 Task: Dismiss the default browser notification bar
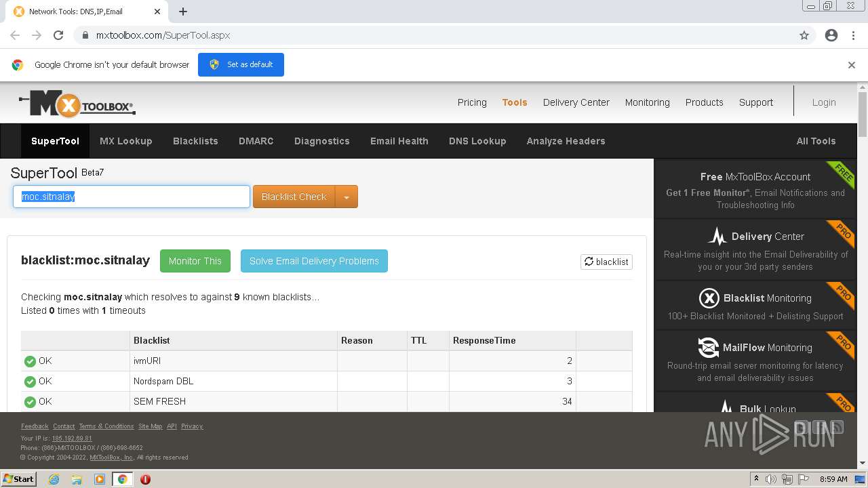852,65
